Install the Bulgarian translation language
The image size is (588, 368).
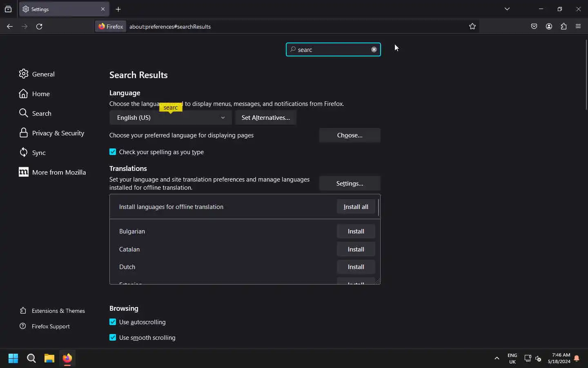[356, 231]
